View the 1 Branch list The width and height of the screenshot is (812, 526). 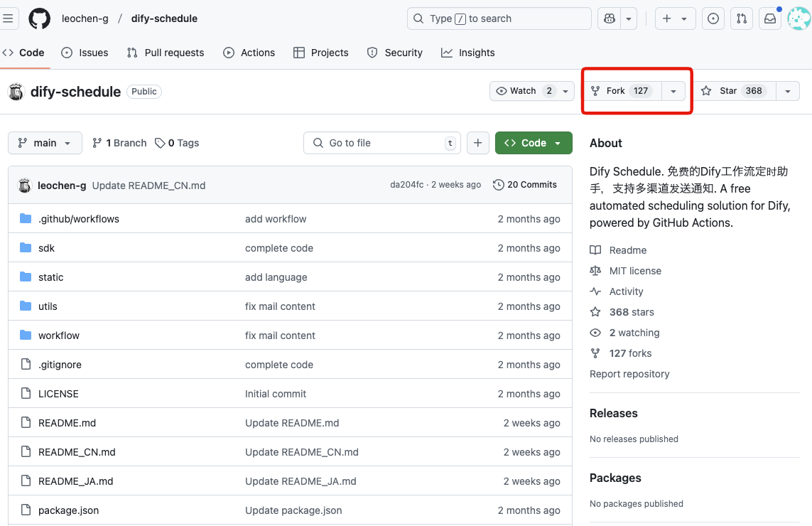coord(119,143)
